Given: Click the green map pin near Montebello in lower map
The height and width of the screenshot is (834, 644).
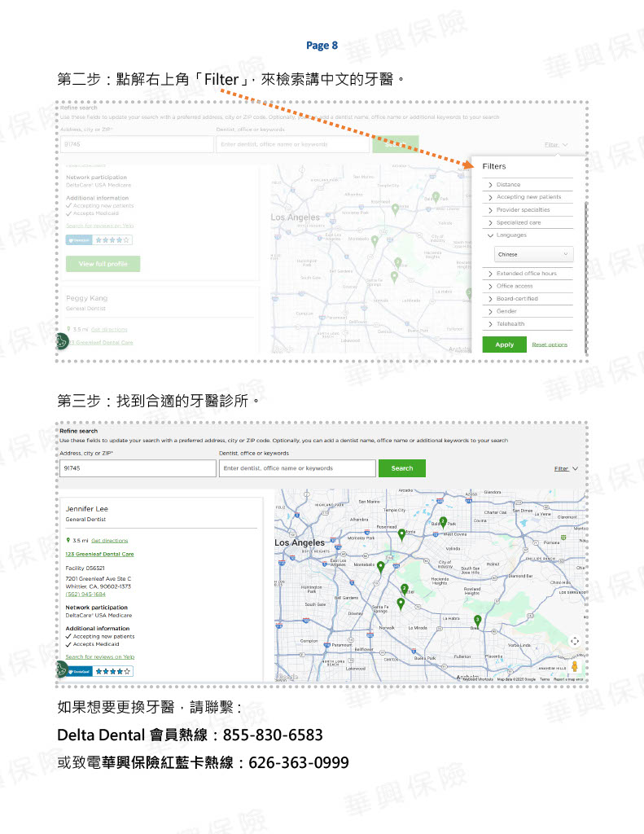Looking at the screenshot, I should [380, 567].
